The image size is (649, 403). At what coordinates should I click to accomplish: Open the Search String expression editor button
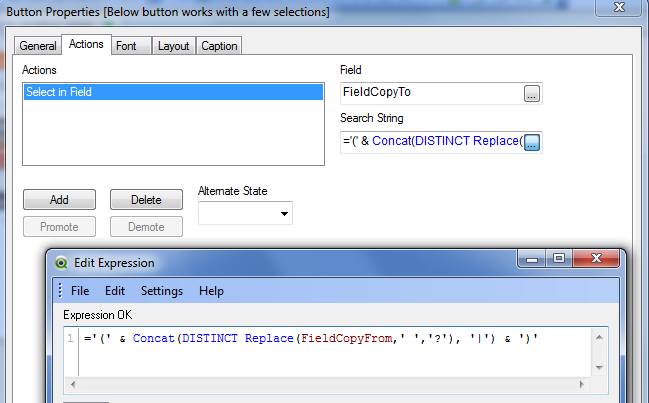531,143
